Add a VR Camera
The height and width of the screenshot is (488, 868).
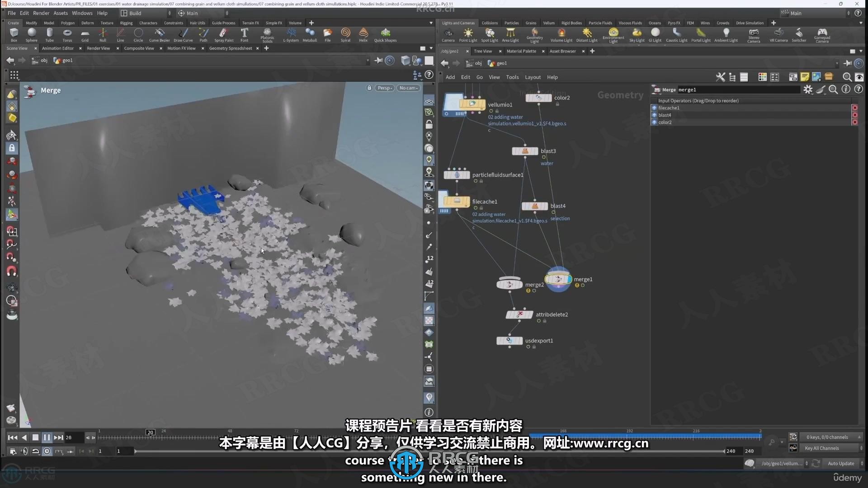pyautogui.click(x=778, y=35)
